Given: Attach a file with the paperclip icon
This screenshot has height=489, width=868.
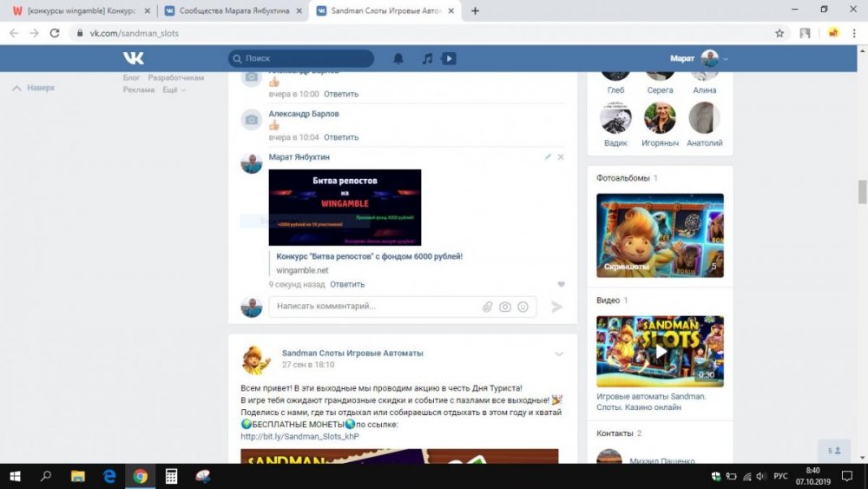Looking at the screenshot, I should point(488,307).
